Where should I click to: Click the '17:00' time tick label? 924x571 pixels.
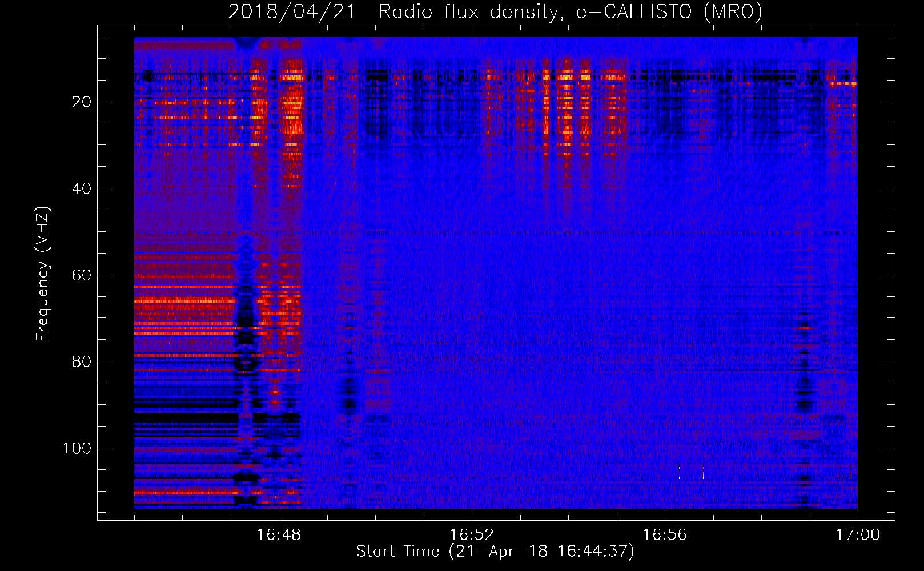click(858, 534)
